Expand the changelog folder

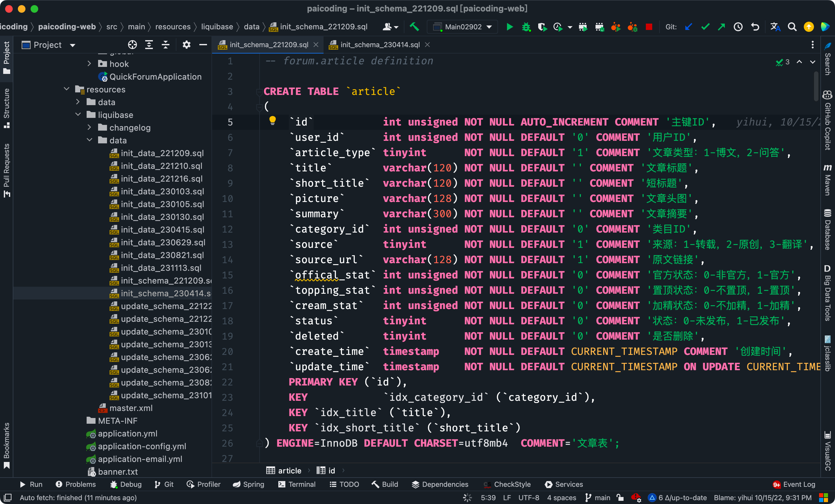(89, 127)
